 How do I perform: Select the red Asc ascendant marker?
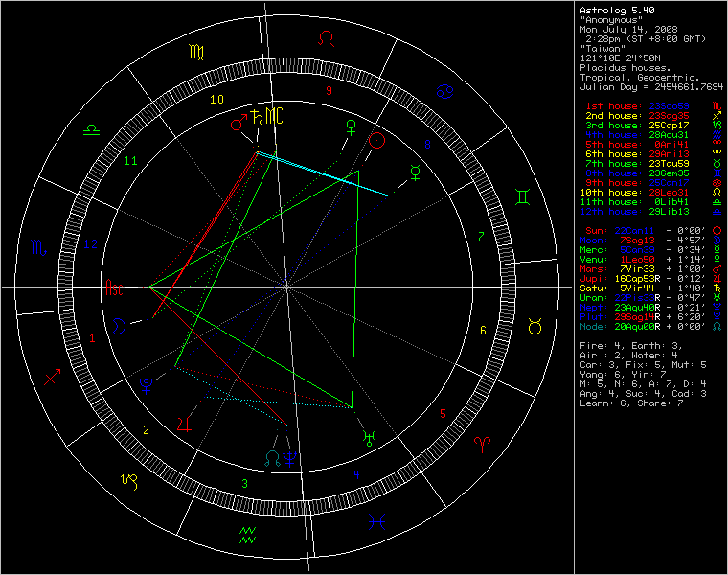114,287
